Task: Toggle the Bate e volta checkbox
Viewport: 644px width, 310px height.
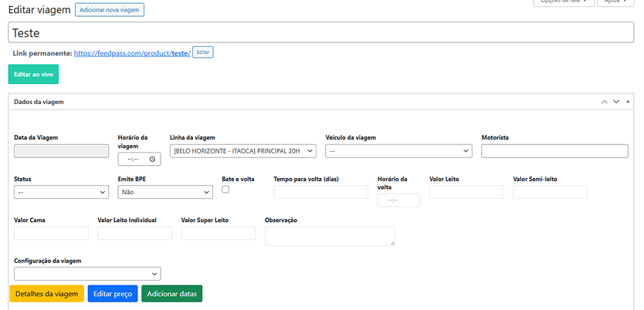Action: pyautogui.click(x=225, y=189)
